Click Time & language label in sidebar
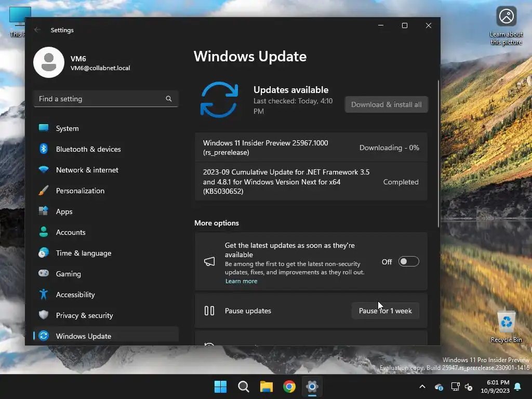The height and width of the screenshot is (399, 532). 84,253
